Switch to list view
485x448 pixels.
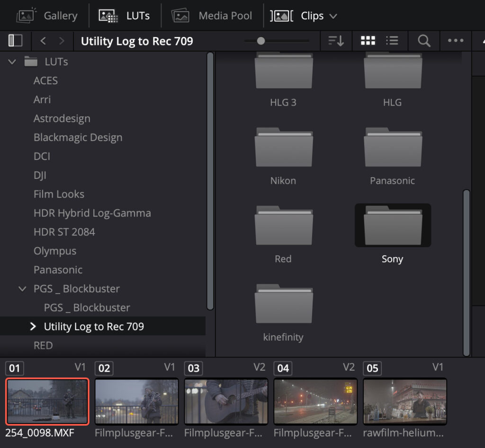[392, 41]
